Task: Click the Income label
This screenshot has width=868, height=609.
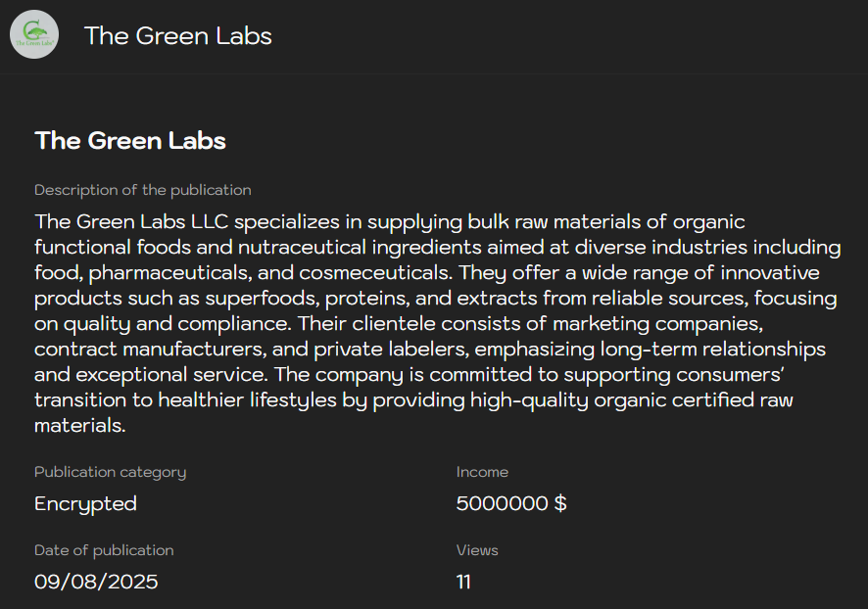Action: pos(482,472)
